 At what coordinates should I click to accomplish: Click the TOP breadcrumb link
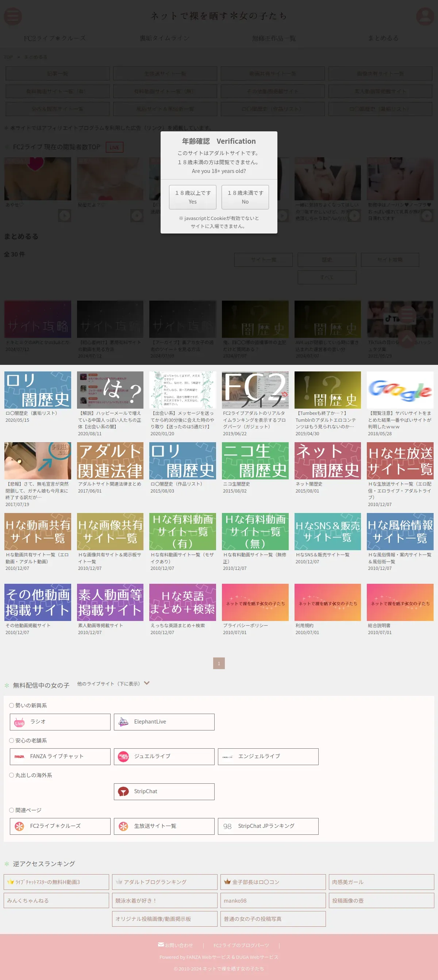point(8,57)
